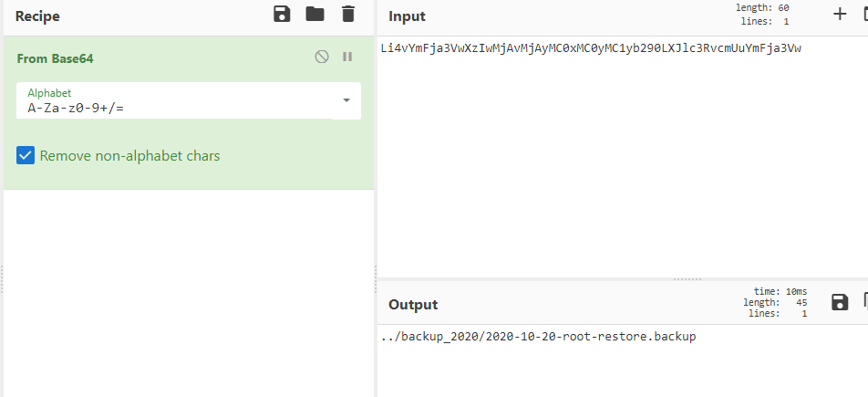868x397 pixels.
Task: Click inside the Base64 input text
Action: [591, 48]
